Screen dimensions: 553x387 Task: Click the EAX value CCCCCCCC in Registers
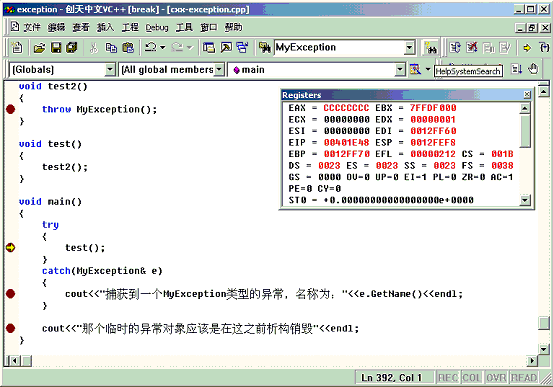point(346,108)
